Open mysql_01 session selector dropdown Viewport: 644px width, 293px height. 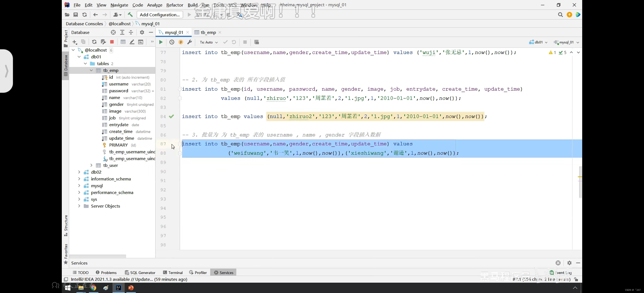tap(567, 42)
